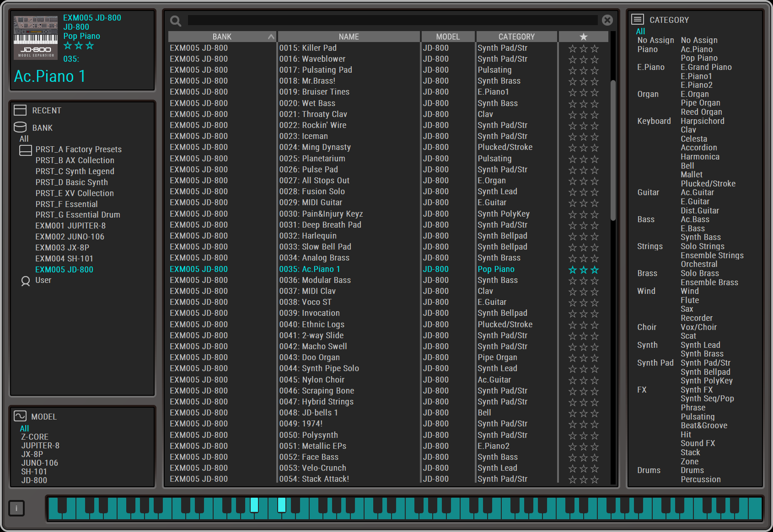Select All in the MODEL filter

(x=24, y=428)
